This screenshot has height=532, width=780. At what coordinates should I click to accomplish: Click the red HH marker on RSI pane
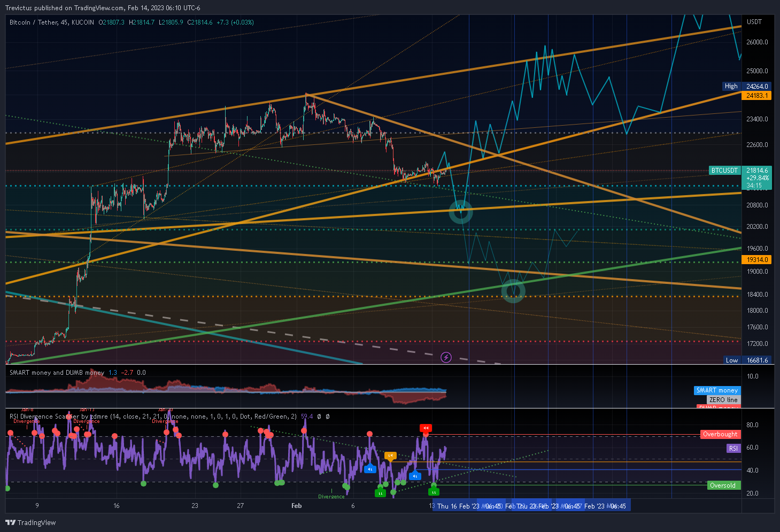(426, 428)
